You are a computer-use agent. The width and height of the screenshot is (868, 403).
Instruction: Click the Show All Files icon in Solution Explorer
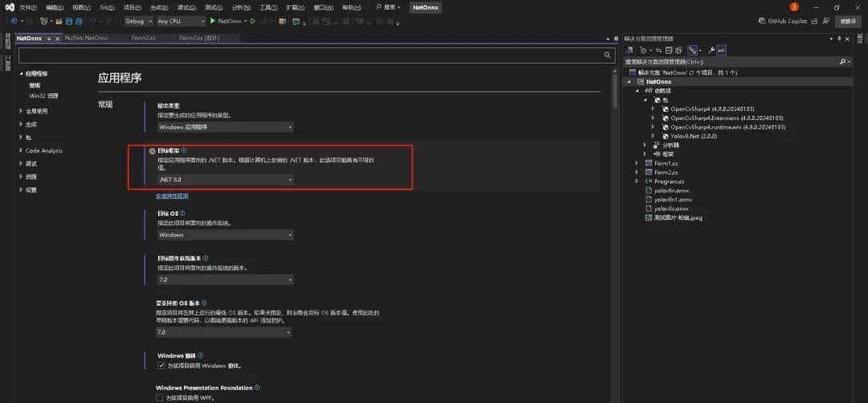(678, 51)
